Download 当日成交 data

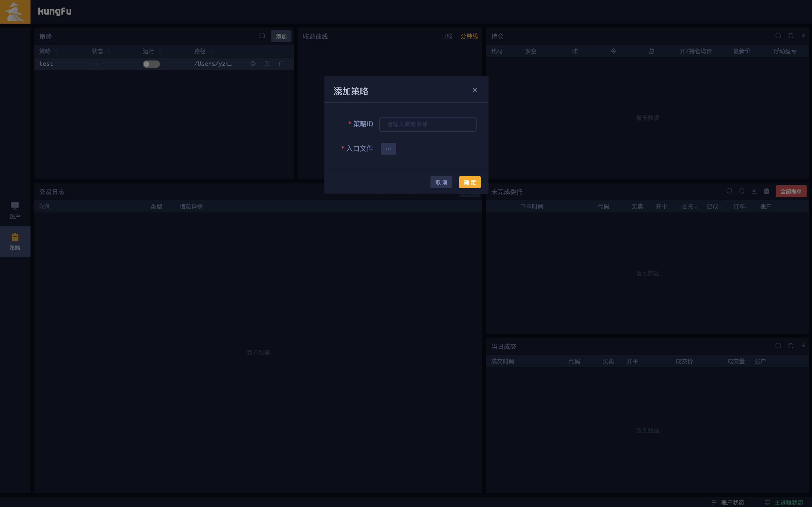pos(803,346)
